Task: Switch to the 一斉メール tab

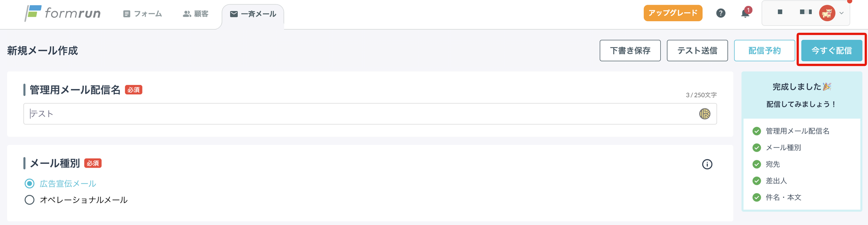Action: click(253, 14)
